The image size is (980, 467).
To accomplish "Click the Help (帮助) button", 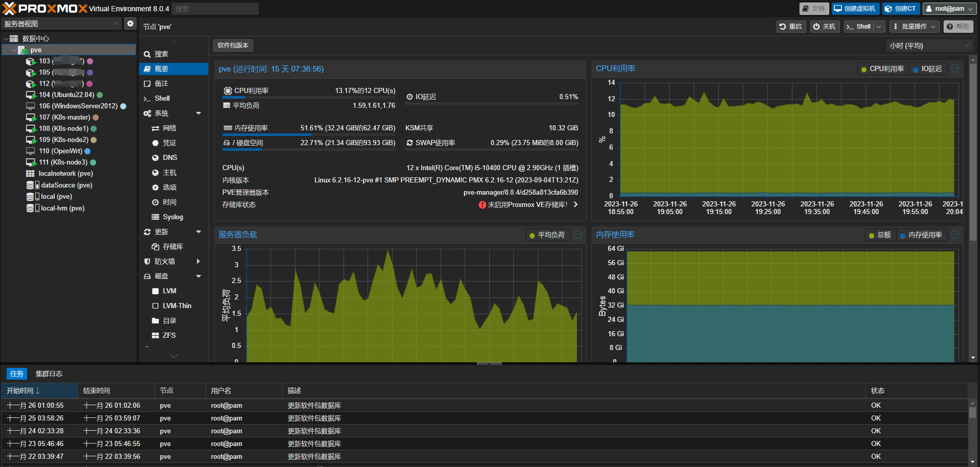I will (x=958, y=27).
